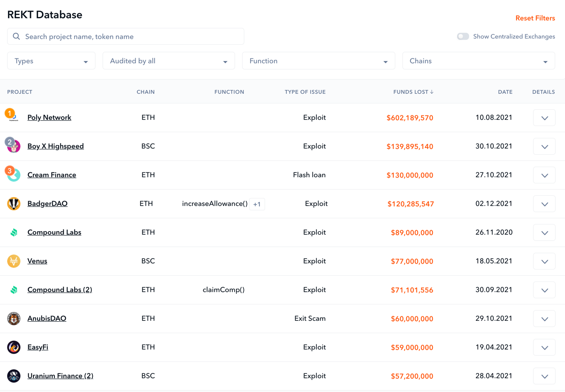Open the Chains filter dropdown

point(478,61)
